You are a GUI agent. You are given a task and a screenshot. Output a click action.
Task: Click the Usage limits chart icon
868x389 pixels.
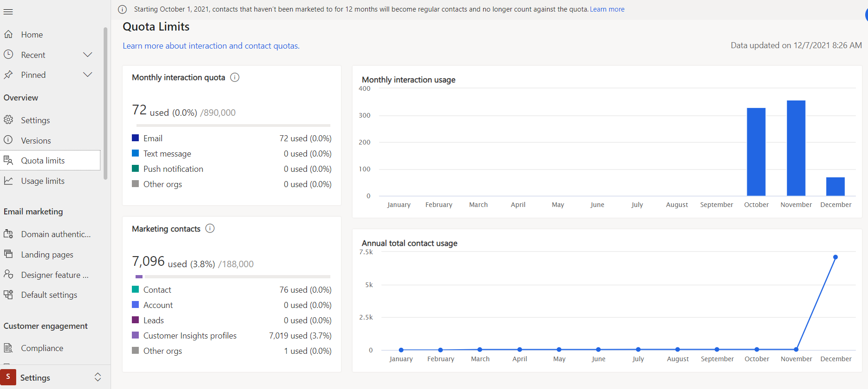pyautogui.click(x=8, y=181)
